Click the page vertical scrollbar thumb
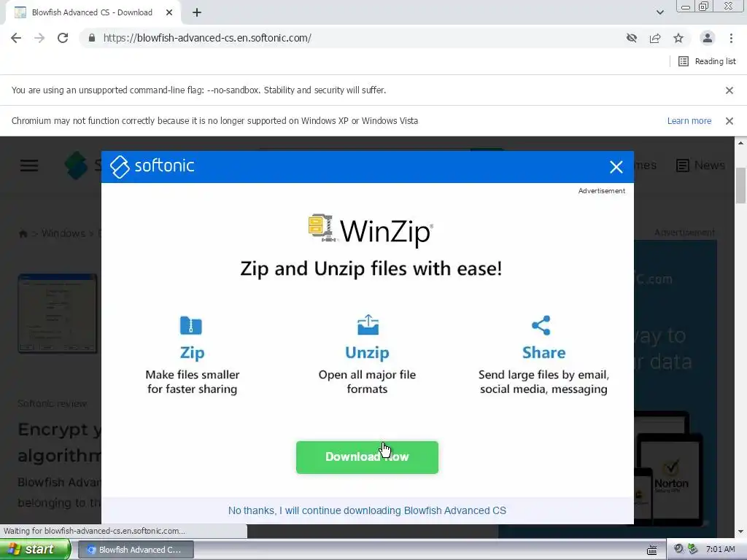747x560 pixels. pos(741,186)
